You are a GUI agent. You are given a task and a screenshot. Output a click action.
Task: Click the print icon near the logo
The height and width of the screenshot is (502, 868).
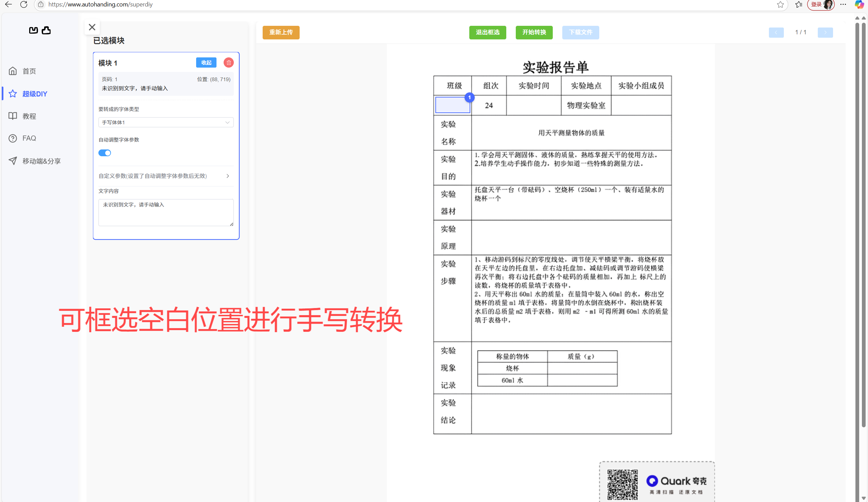coord(46,30)
